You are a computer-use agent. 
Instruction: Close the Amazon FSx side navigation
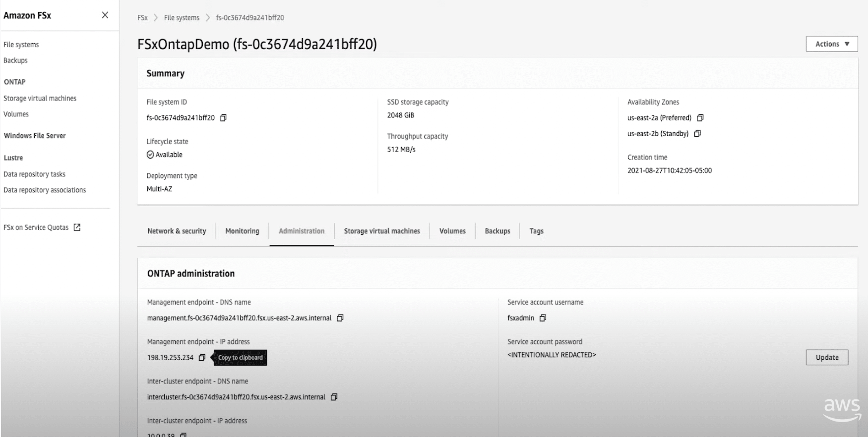click(x=105, y=15)
